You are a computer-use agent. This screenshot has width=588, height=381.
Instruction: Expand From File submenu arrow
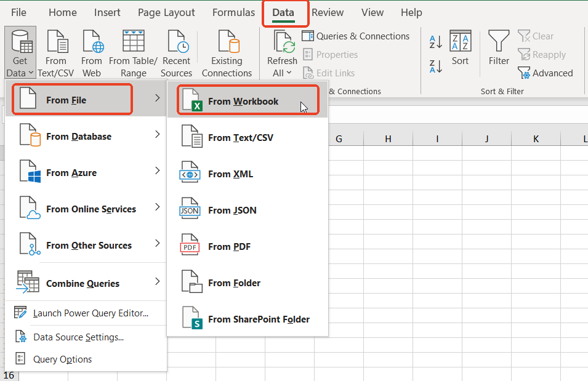click(158, 98)
